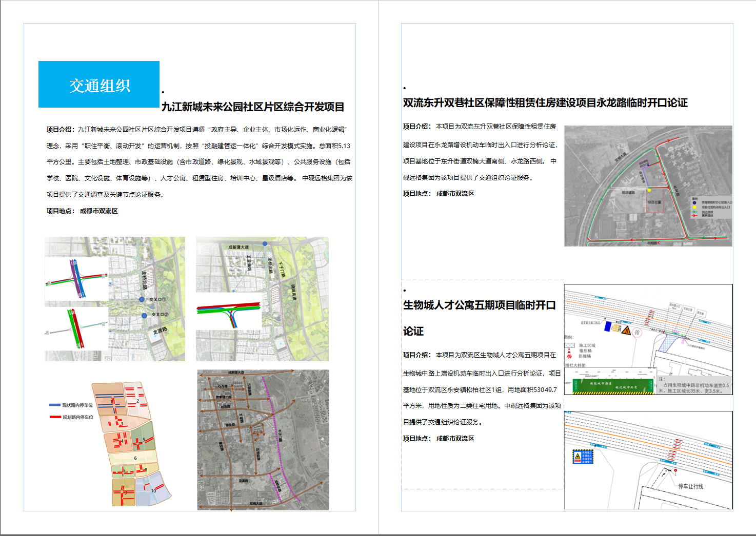Click 项目地点 成都市双流区 on the left page
The image size is (756, 536).
pyautogui.click(x=83, y=211)
